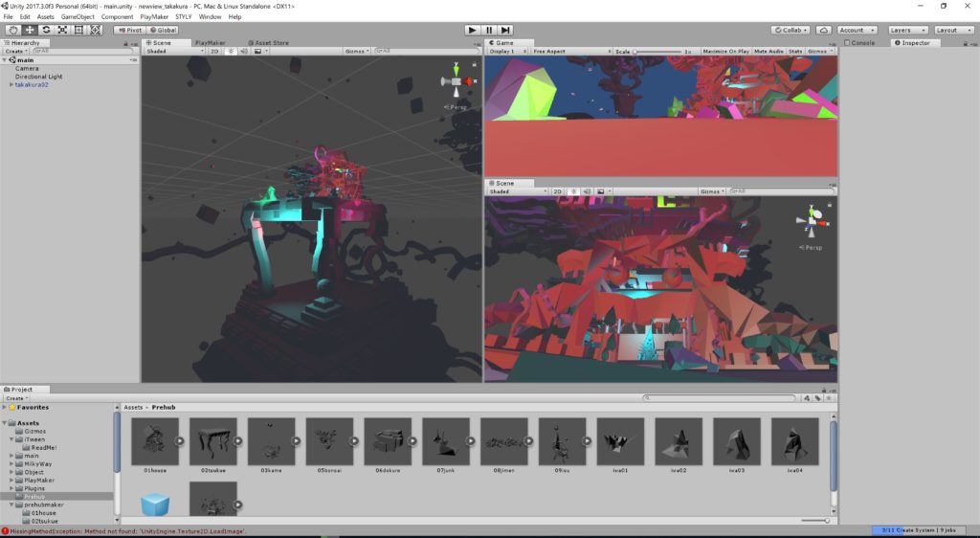Open the Layers dropdown
The height and width of the screenshot is (538, 980).
pos(907,30)
